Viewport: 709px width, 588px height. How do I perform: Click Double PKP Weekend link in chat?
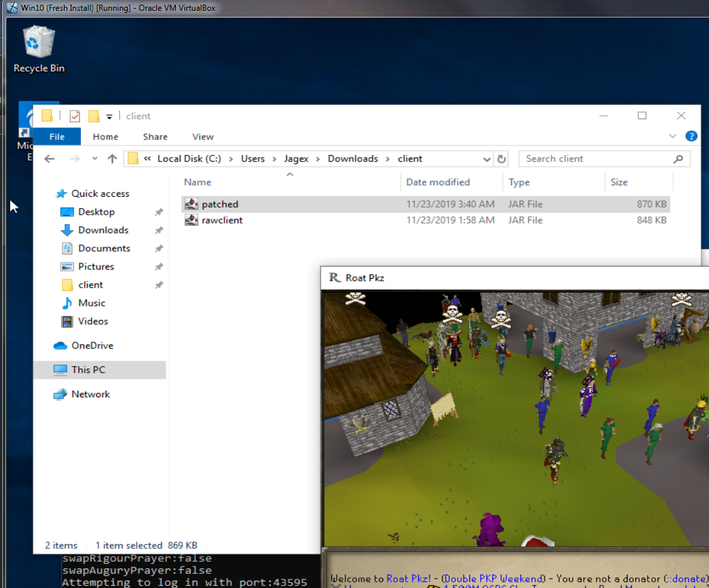494,579
